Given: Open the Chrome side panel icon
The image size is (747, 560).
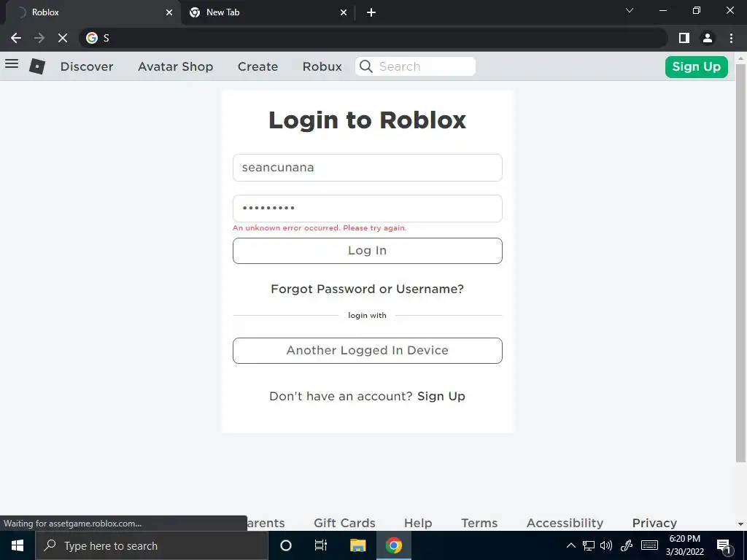Looking at the screenshot, I should pyautogui.click(x=684, y=38).
